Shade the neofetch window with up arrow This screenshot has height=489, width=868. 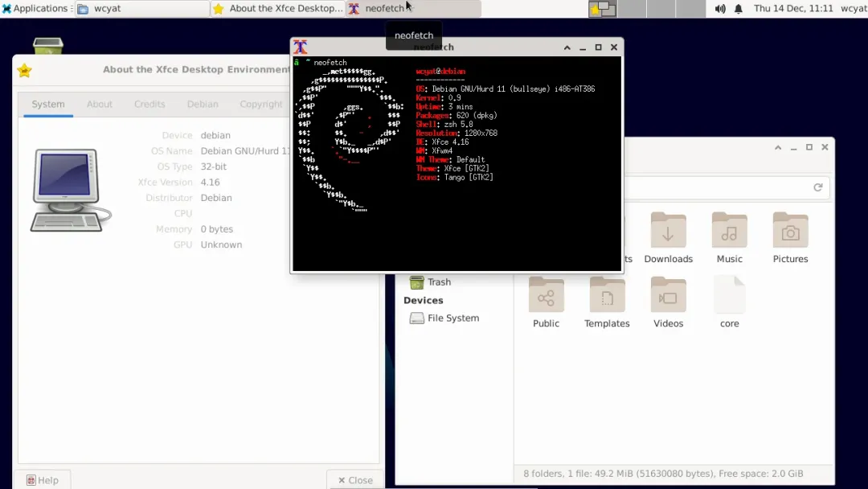point(567,47)
